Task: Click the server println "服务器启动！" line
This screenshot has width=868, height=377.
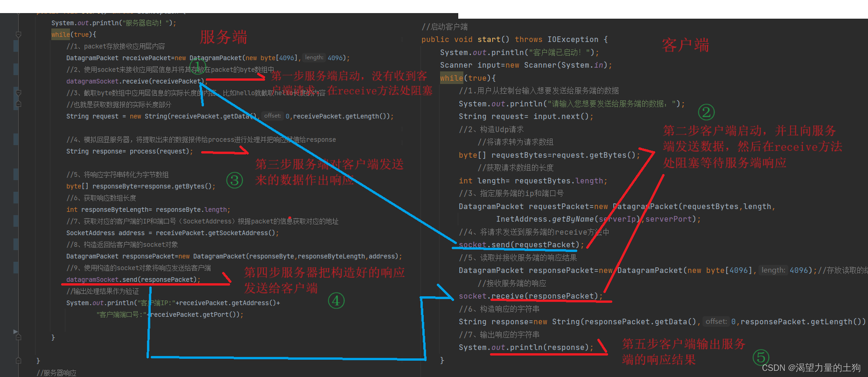Action: [113, 23]
